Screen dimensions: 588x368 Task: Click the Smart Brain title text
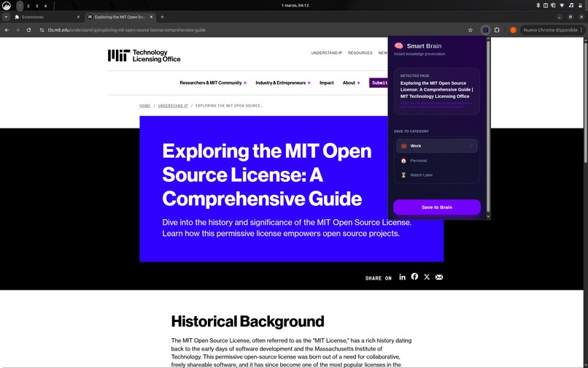(x=424, y=46)
